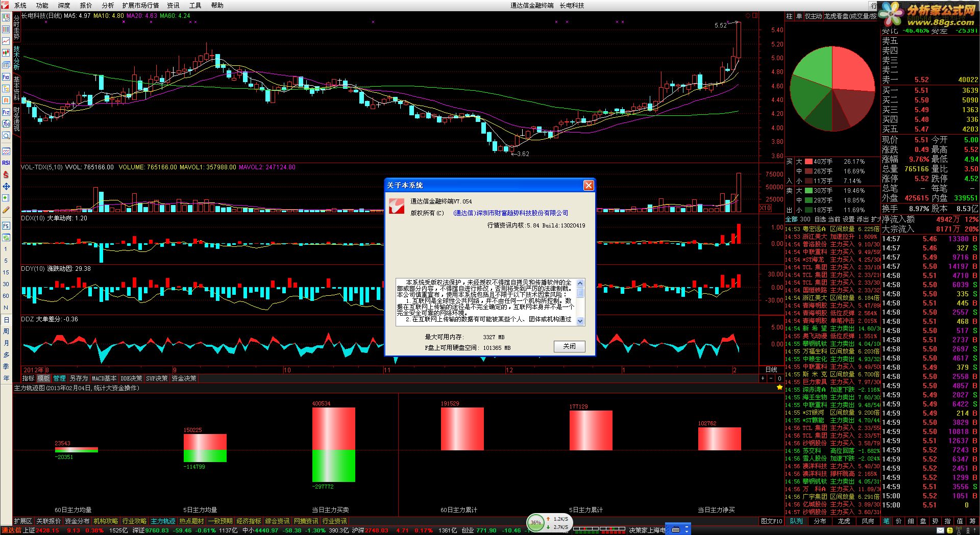Switch to 财务透视 vertical tab

pyautogui.click(x=16, y=119)
